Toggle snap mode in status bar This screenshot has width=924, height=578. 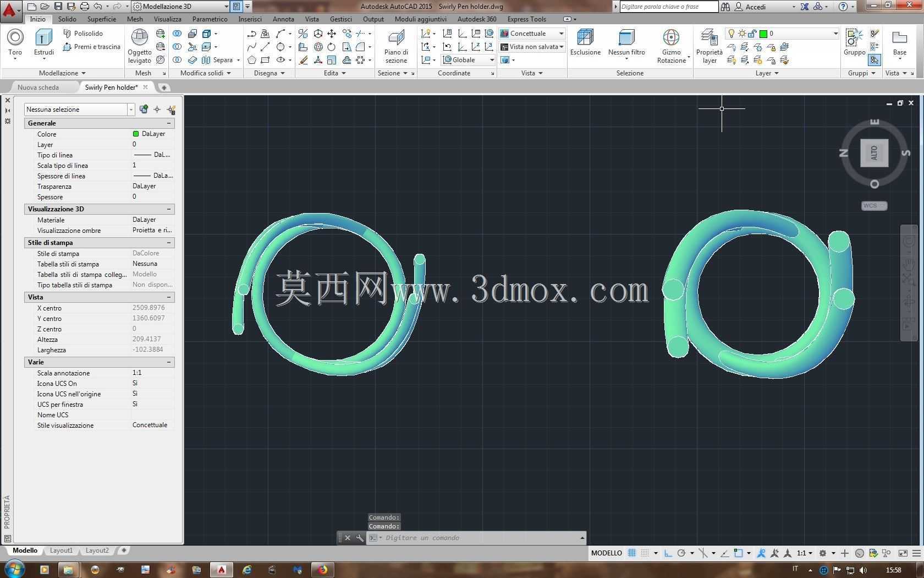(645, 553)
